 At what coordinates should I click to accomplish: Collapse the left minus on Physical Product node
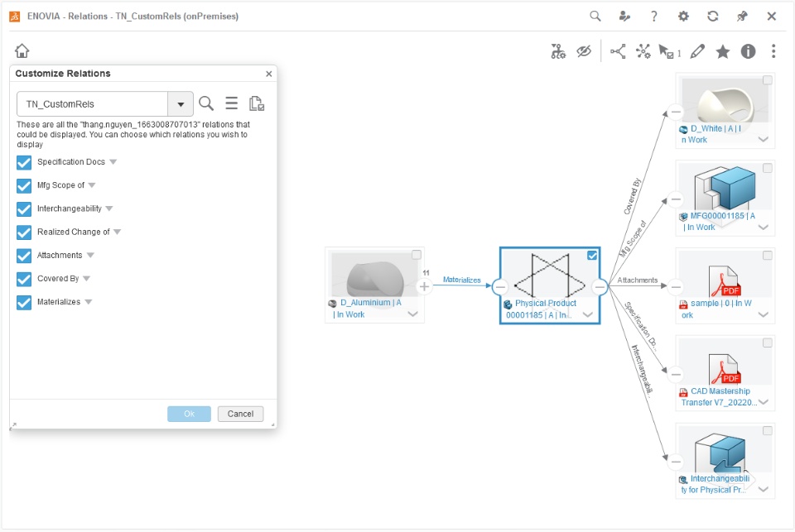click(500, 287)
